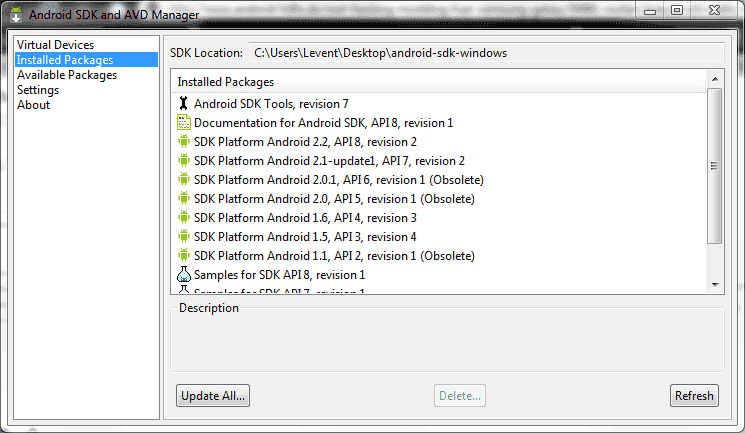The image size is (745, 433).
Task: Click Android robot icon for 2.1-update1 platform
Action: pos(183,160)
